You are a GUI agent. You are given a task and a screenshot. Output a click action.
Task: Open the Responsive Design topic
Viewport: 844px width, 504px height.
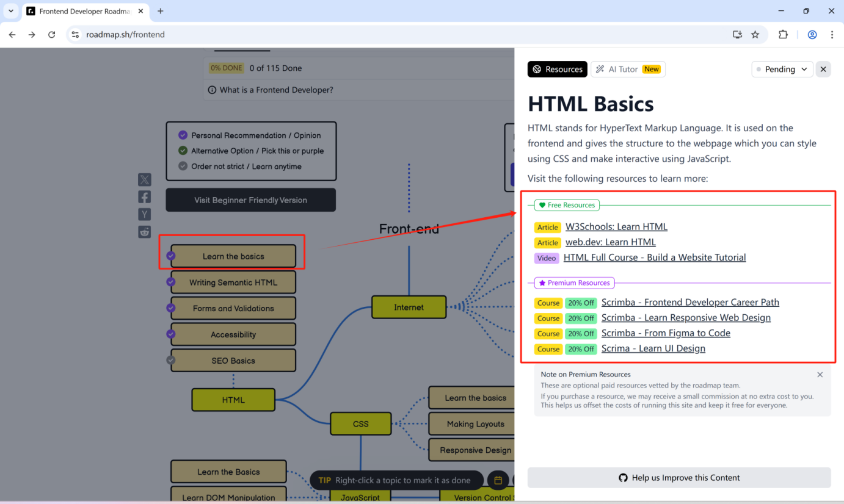pyautogui.click(x=471, y=450)
